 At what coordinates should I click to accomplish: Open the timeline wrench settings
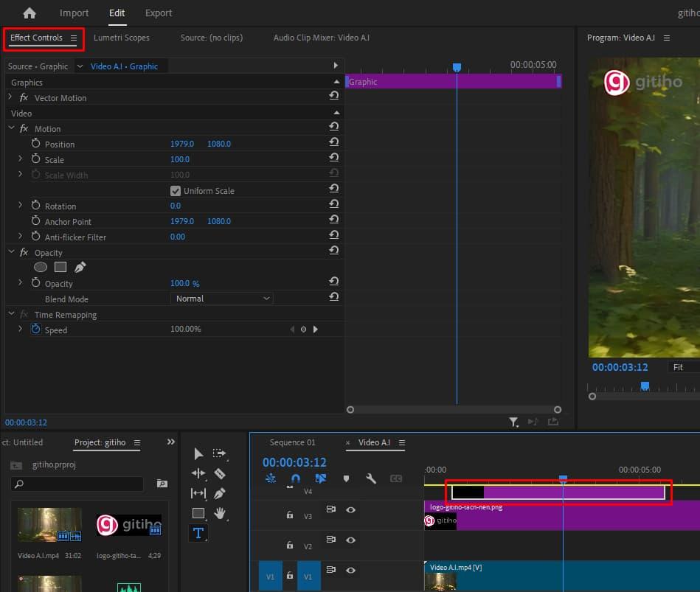(371, 478)
